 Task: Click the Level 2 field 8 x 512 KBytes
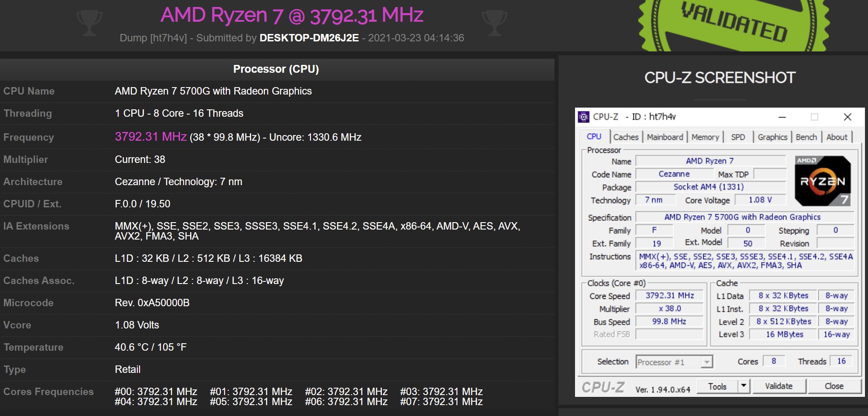click(x=783, y=321)
